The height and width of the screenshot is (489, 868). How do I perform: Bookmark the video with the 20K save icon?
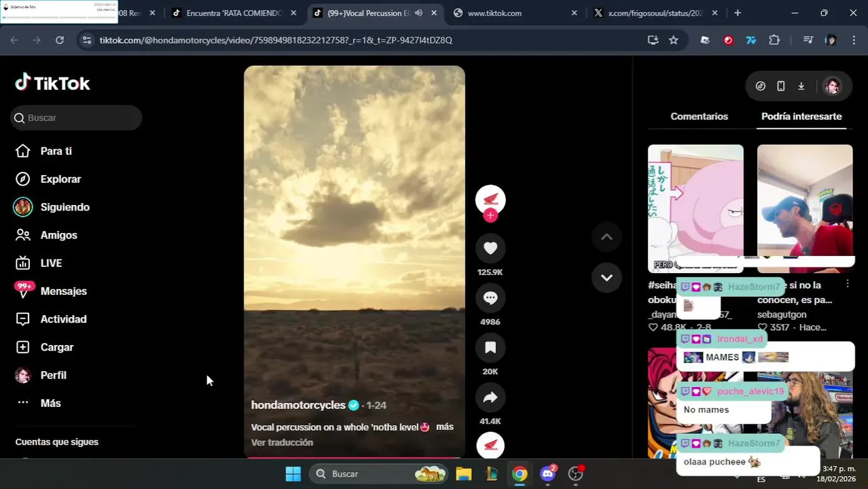[490, 348]
